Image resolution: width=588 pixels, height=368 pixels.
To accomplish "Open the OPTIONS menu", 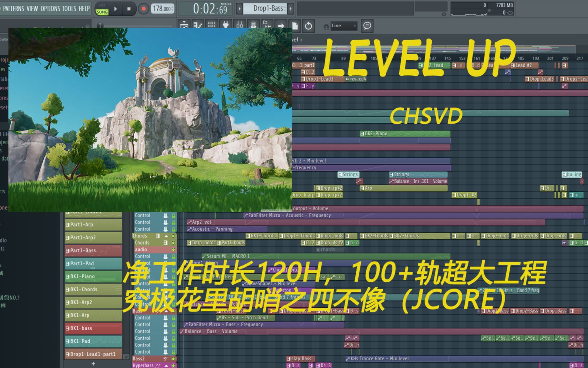I will click(50, 9).
